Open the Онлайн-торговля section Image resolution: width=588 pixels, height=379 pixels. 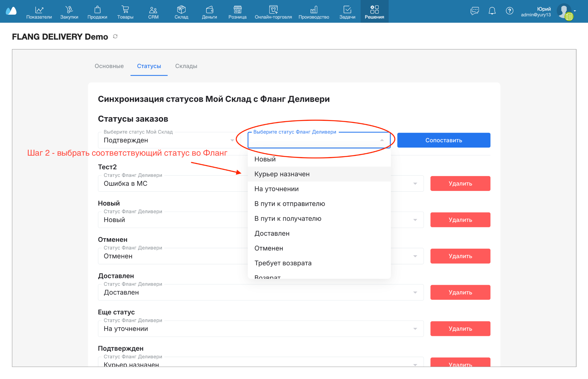pos(273,13)
